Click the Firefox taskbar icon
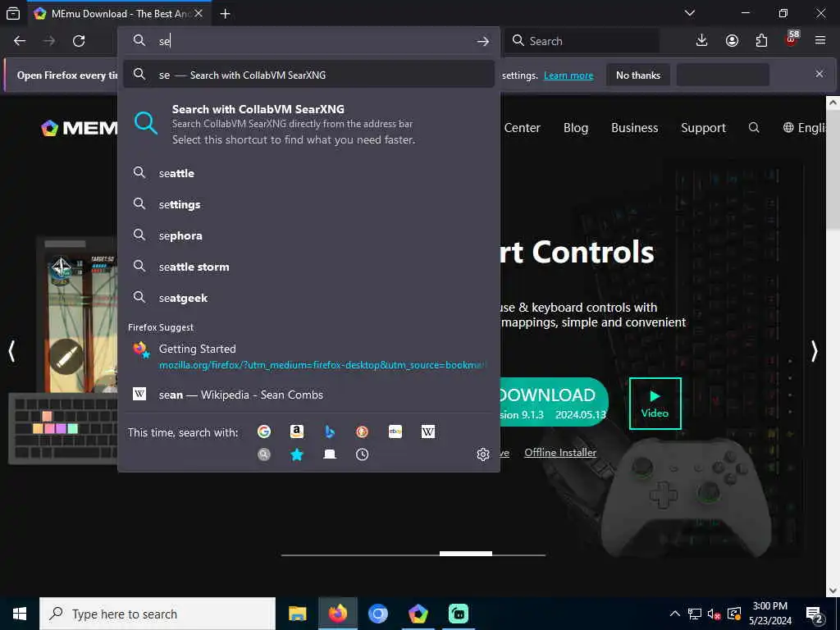Screen dimensions: 840x630 tap(337, 614)
